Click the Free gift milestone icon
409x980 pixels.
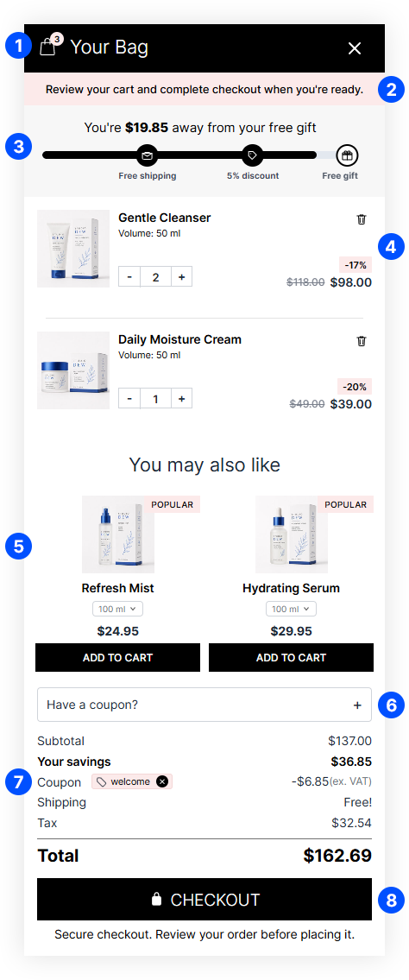click(347, 155)
